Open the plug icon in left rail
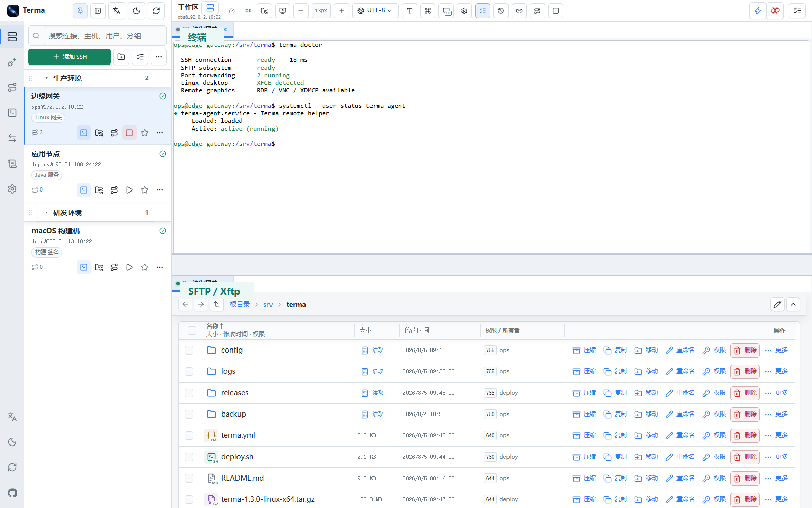Image resolution: width=812 pixels, height=508 pixels. (12, 62)
